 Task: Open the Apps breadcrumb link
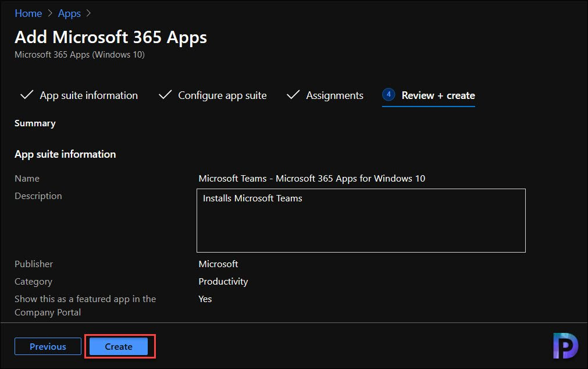click(69, 13)
